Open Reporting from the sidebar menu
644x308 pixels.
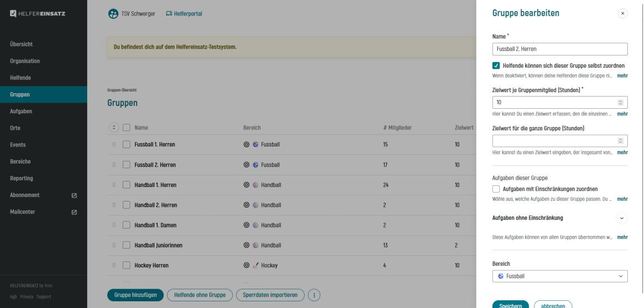22,178
